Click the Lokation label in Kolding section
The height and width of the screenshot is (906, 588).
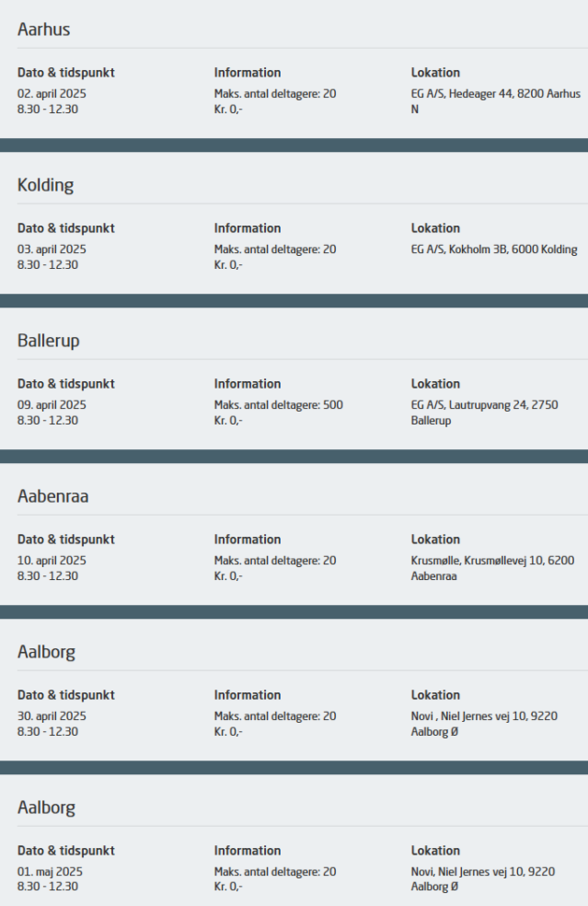(x=435, y=228)
